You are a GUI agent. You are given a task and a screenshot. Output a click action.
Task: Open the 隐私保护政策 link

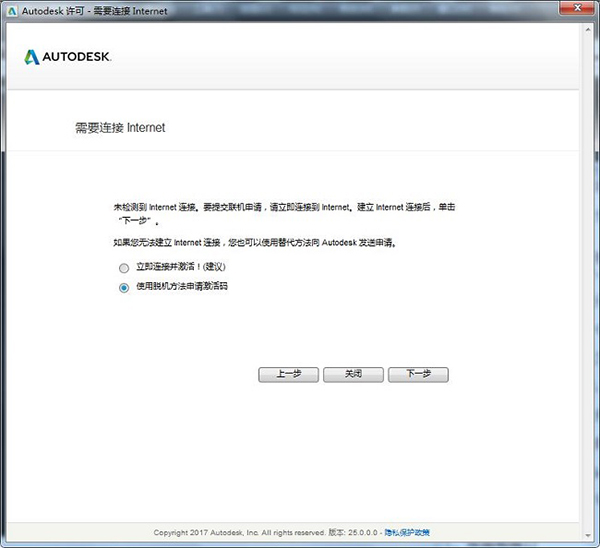click(x=407, y=532)
